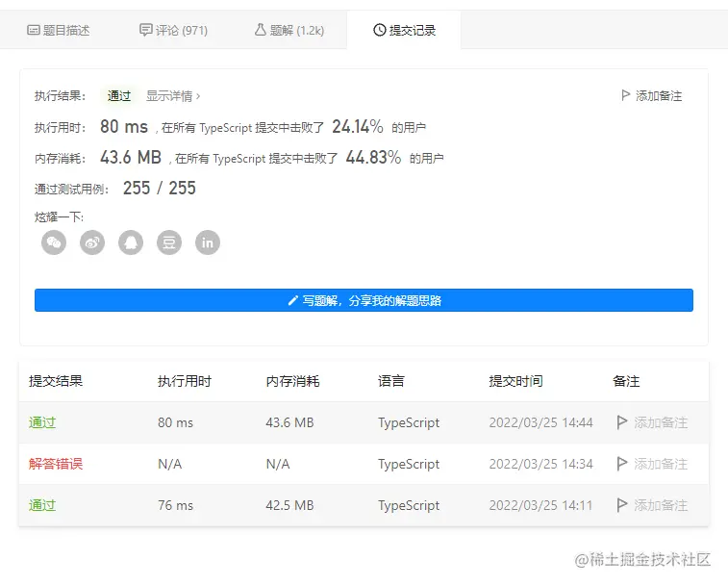This screenshot has height=585, width=728.
Task: Click 42.5 MB memory cell
Action: 289,505
